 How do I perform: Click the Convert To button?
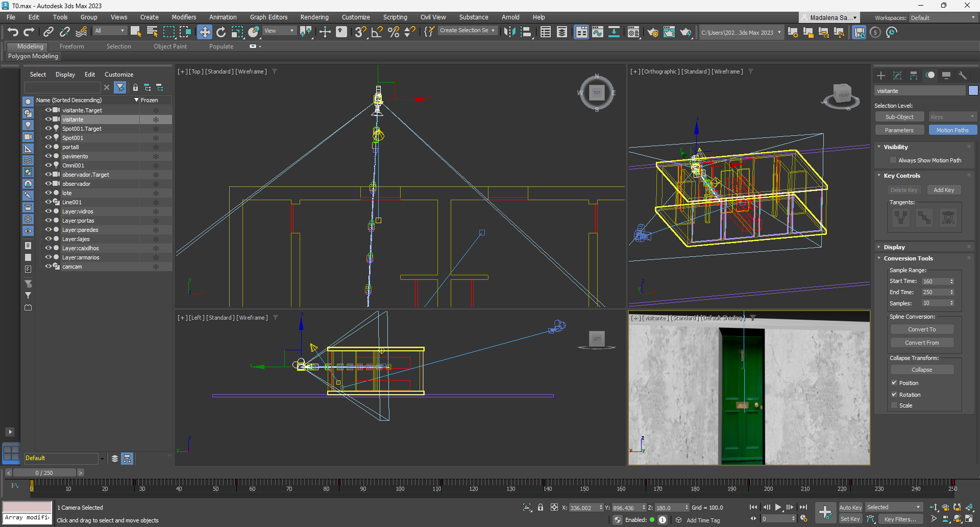pyautogui.click(x=921, y=329)
